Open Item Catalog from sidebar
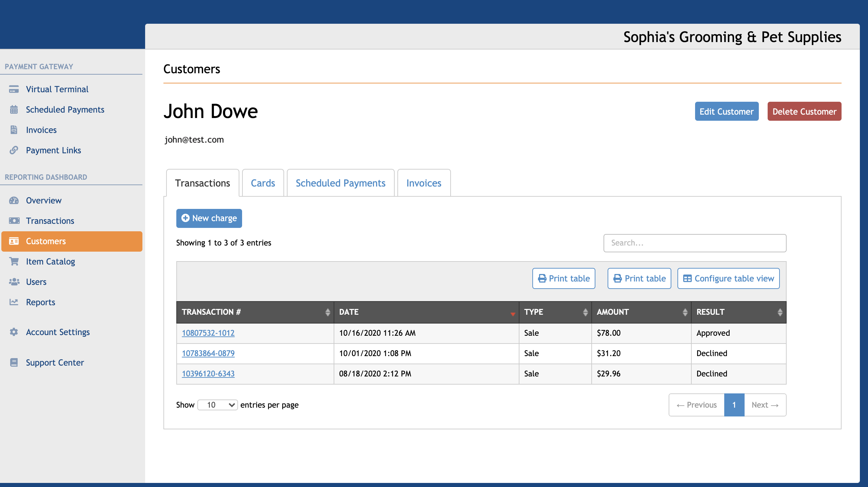868x487 pixels. tap(51, 261)
